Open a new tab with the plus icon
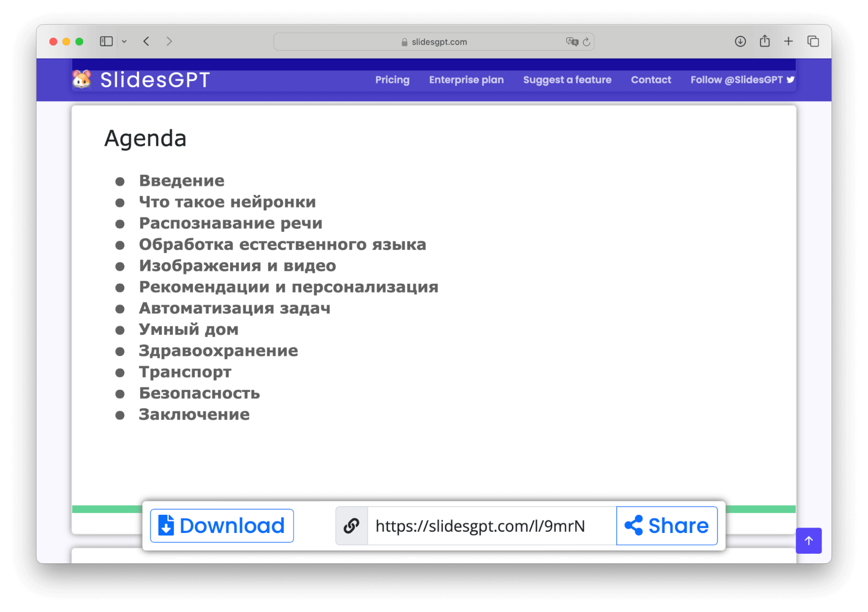Image resolution: width=868 pixels, height=612 pixels. pos(788,41)
